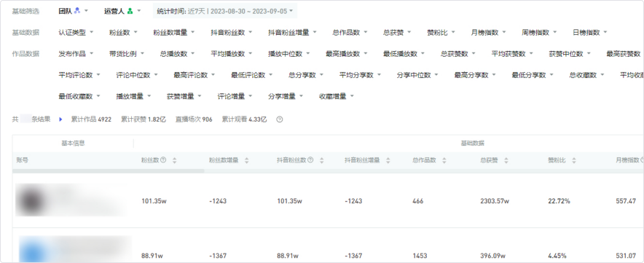Screen dimensions: 644x263
Task: Click the blue avatar in the 88.91w row
Action: click(32, 251)
